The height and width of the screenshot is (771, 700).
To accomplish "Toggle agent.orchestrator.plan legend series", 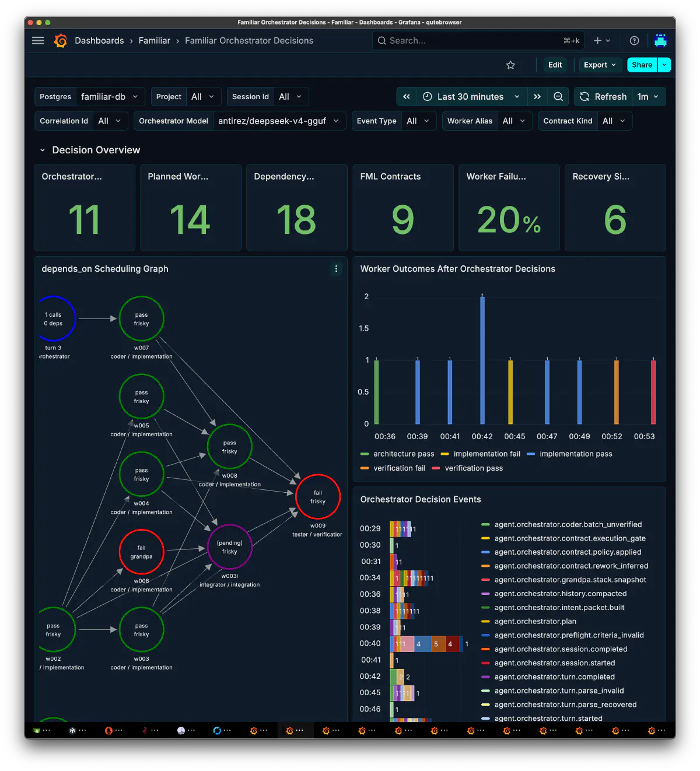I will point(535,621).
